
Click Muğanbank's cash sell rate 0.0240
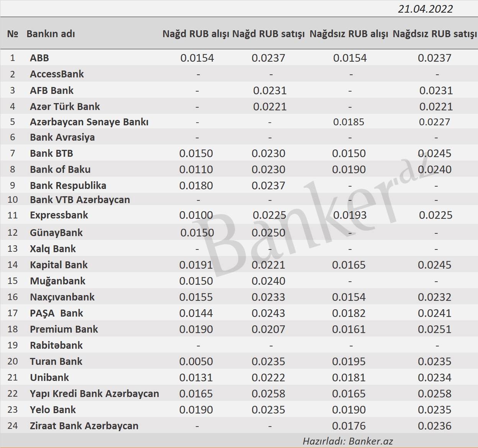pyautogui.click(x=268, y=281)
